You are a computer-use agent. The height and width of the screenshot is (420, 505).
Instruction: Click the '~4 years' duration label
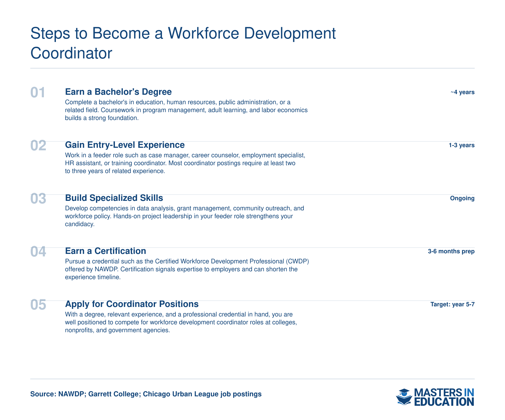pos(462,92)
